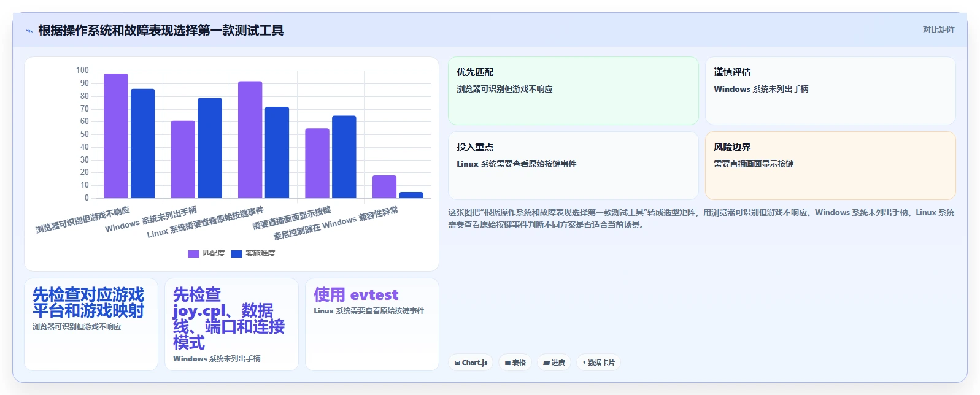The width and height of the screenshot is (980, 395).
Task: Select the green 优先匹配 matrix card
Action: [573, 91]
